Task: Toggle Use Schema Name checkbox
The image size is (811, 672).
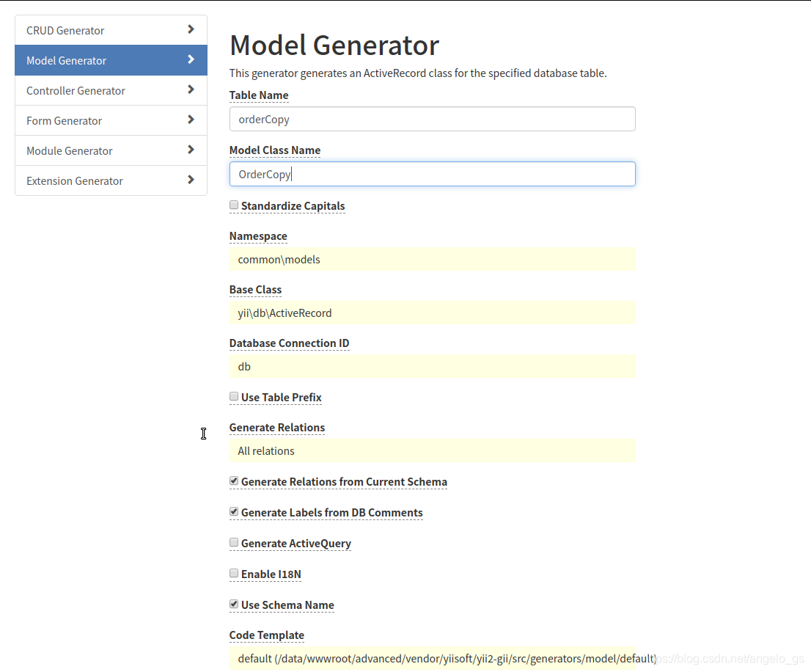Action: 234,605
